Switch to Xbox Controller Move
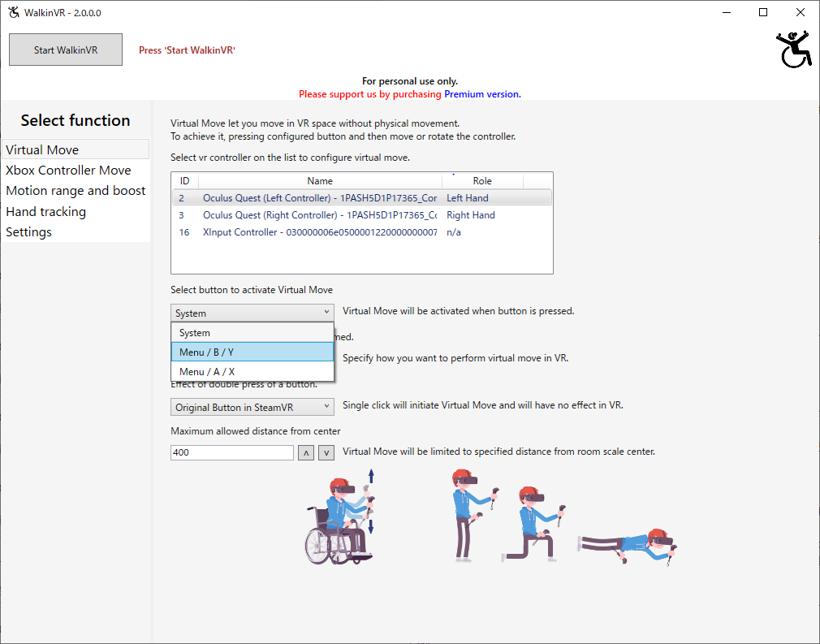The height and width of the screenshot is (644, 820). click(x=76, y=170)
